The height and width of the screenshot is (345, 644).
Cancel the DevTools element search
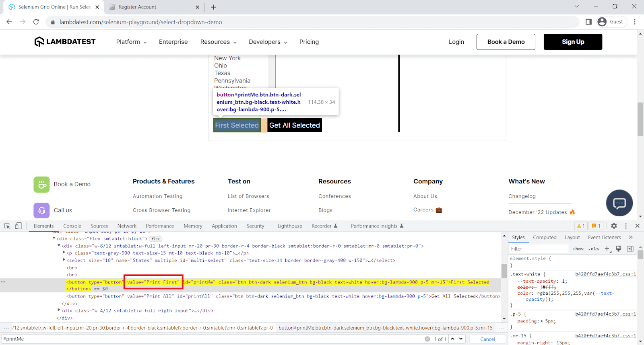pos(487,339)
